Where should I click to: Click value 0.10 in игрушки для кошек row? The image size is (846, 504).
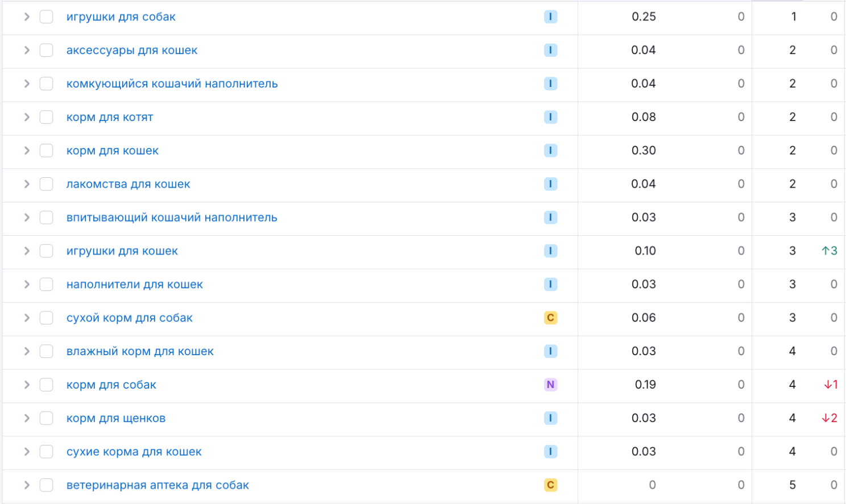[645, 251]
